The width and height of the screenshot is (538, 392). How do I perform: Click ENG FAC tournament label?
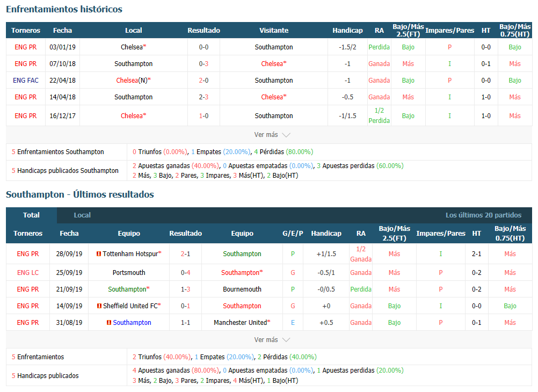(x=26, y=81)
